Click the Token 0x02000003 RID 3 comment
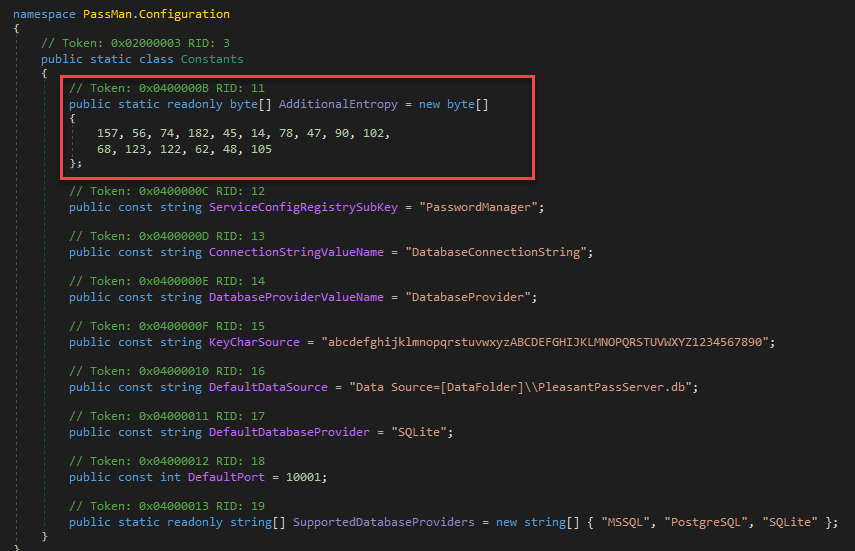The image size is (855, 551). tap(135, 43)
